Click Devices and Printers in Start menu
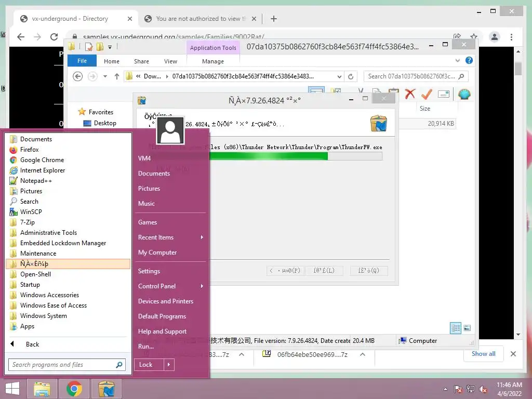Image resolution: width=532 pixels, height=399 pixels. tap(166, 301)
